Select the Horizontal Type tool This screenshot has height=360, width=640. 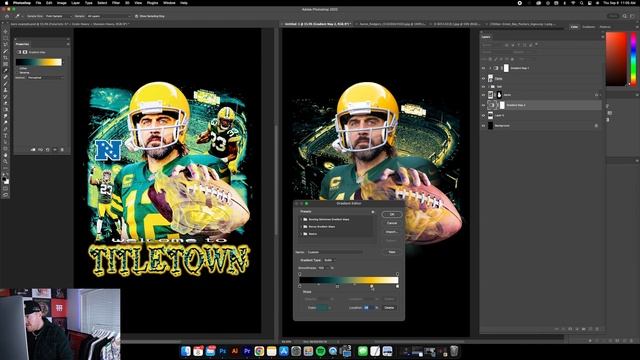tap(5, 136)
